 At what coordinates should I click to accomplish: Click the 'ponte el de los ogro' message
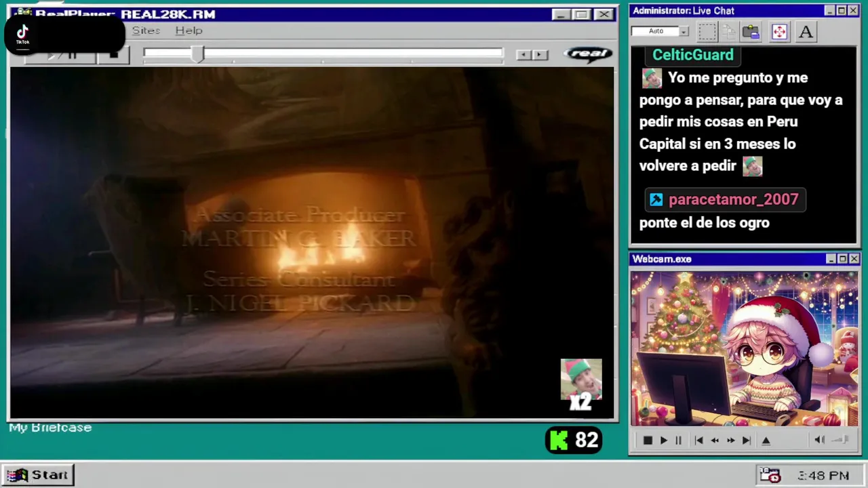704,223
